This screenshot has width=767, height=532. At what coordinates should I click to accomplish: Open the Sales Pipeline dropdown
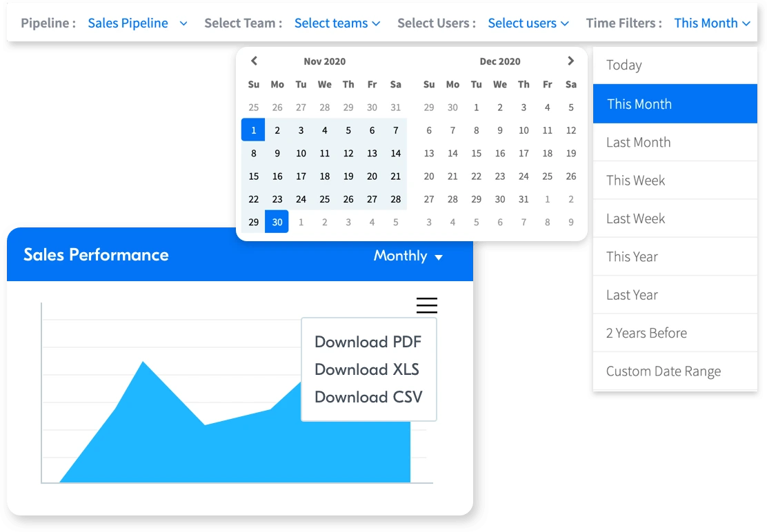[x=137, y=23]
